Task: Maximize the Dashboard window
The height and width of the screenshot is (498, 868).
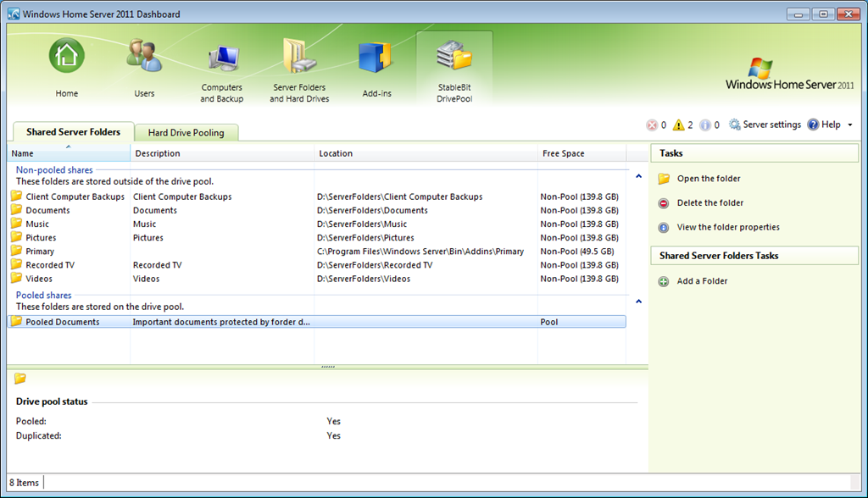Action: pyautogui.click(x=823, y=14)
